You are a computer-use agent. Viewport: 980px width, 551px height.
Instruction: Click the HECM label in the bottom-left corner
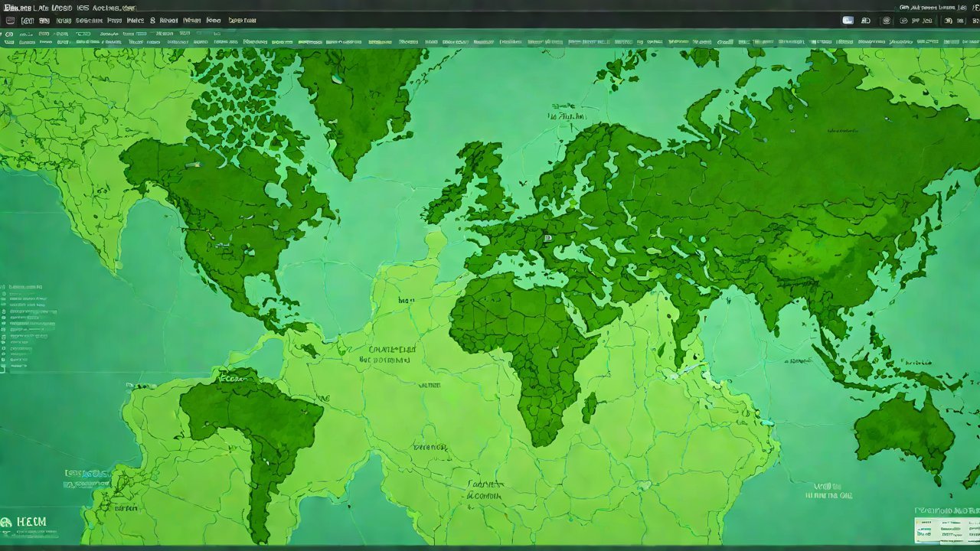[x=31, y=522]
